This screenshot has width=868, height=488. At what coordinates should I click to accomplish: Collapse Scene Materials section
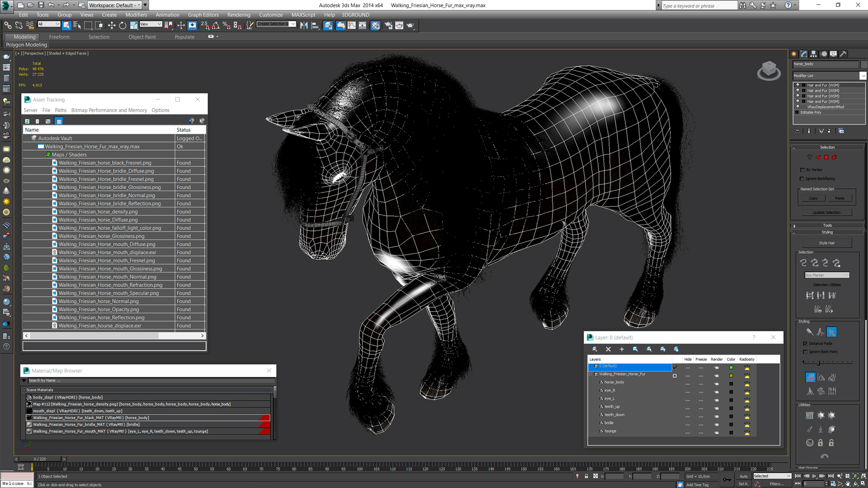(24, 389)
